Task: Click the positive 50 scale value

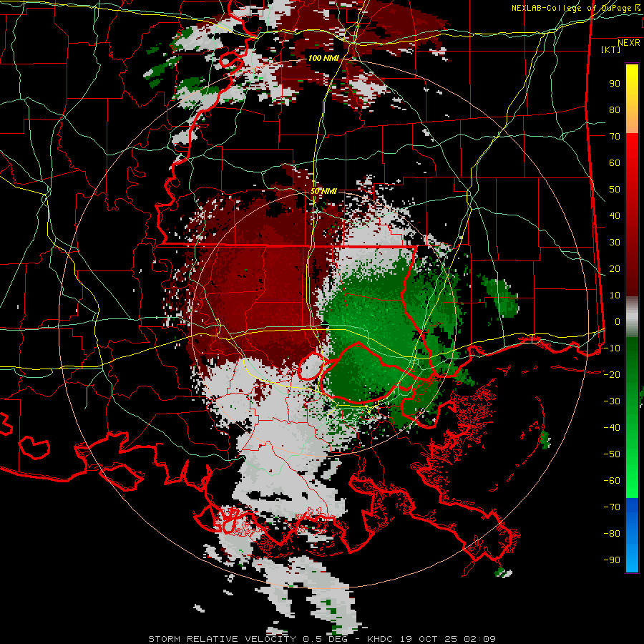Action: click(x=615, y=190)
